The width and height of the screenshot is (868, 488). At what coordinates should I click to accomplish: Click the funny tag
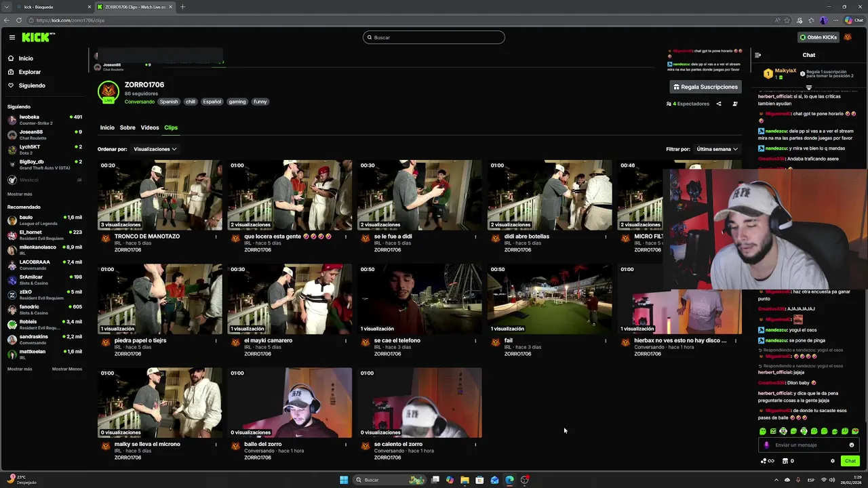tap(260, 102)
